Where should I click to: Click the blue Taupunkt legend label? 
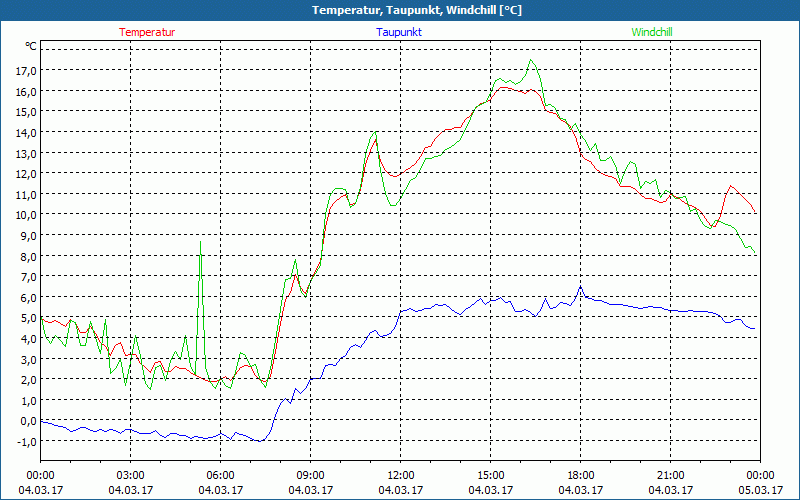(399, 32)
